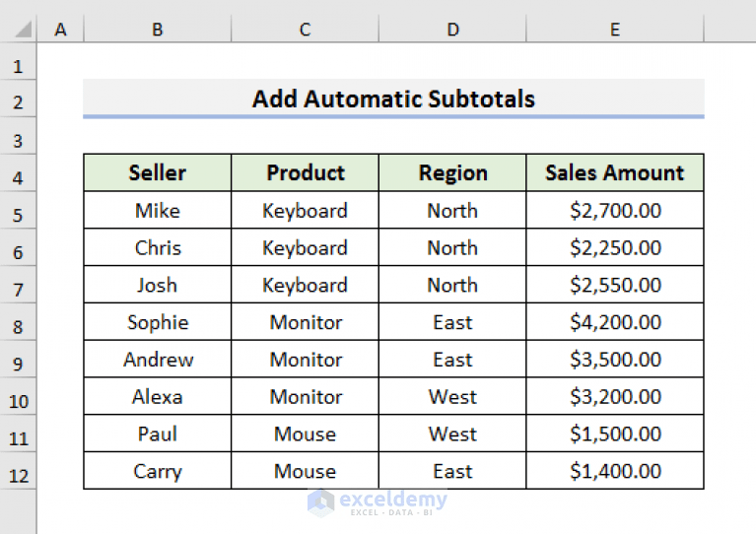Select Alexa's 'West' region cell
756x534 pixels.
tap(452, 396)
